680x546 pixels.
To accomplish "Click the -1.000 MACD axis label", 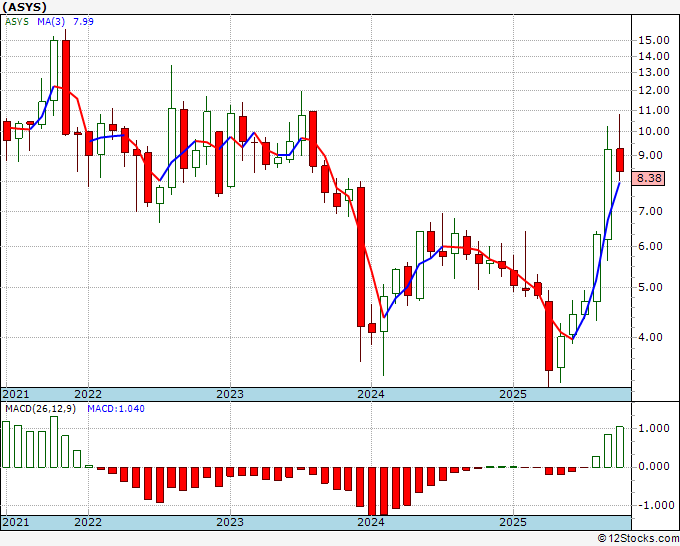I will (655, 506).
